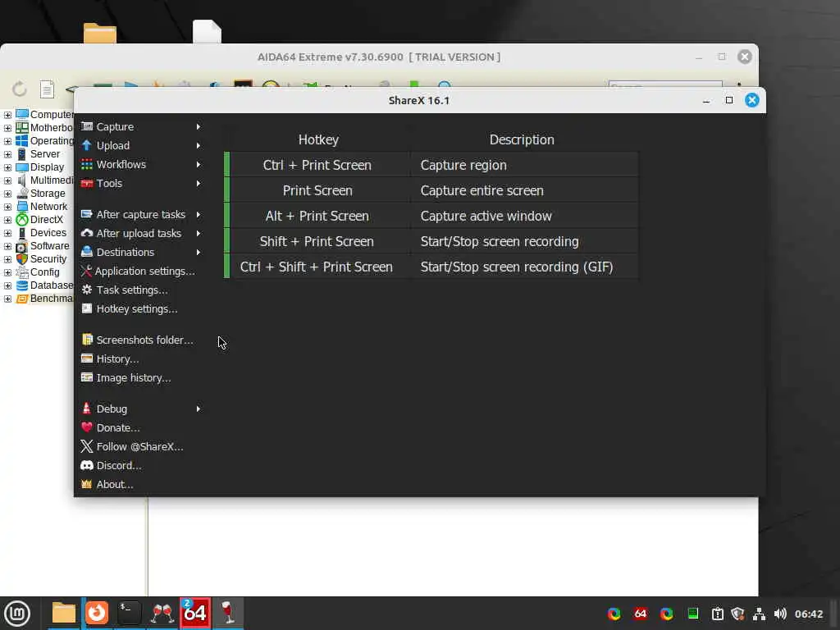The height and width of the screenshot is (630, 840).
Task: Expand the Destinations submenu arrow
Action: [x=199, y=253]
